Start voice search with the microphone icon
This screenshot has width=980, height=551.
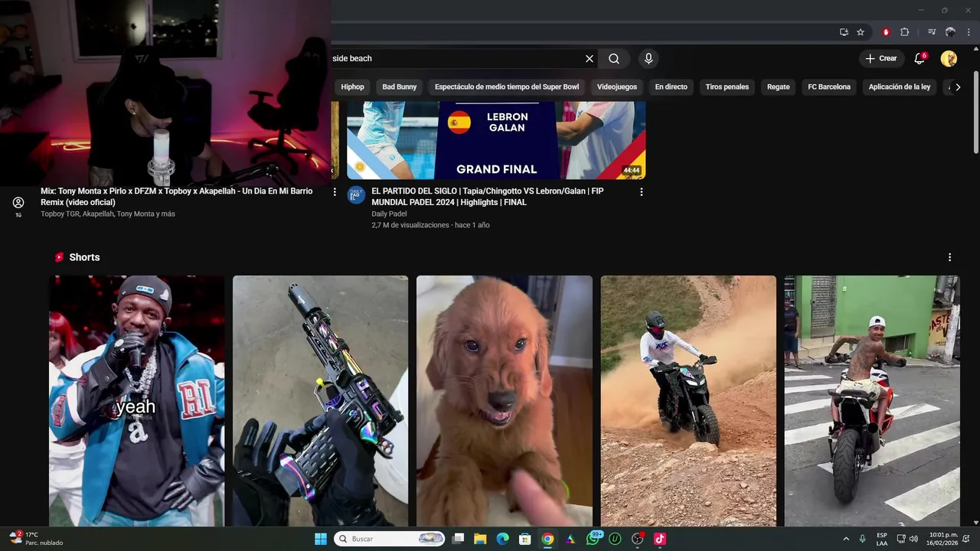648,59
